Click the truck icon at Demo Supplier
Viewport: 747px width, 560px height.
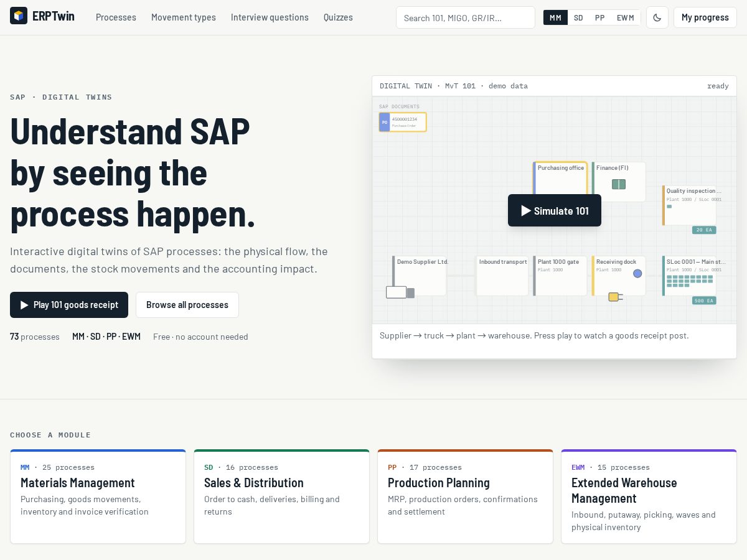(400, 292)
